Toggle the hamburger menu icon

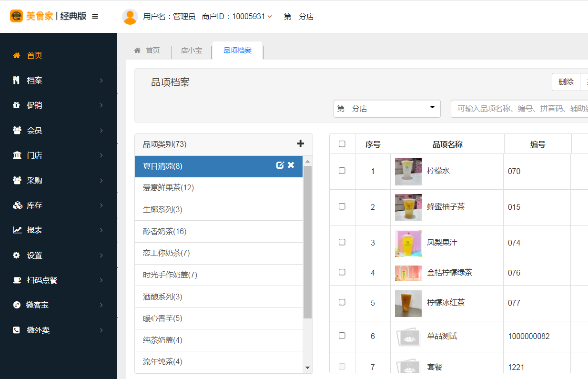pyautogui.click(x=95, y=16)
